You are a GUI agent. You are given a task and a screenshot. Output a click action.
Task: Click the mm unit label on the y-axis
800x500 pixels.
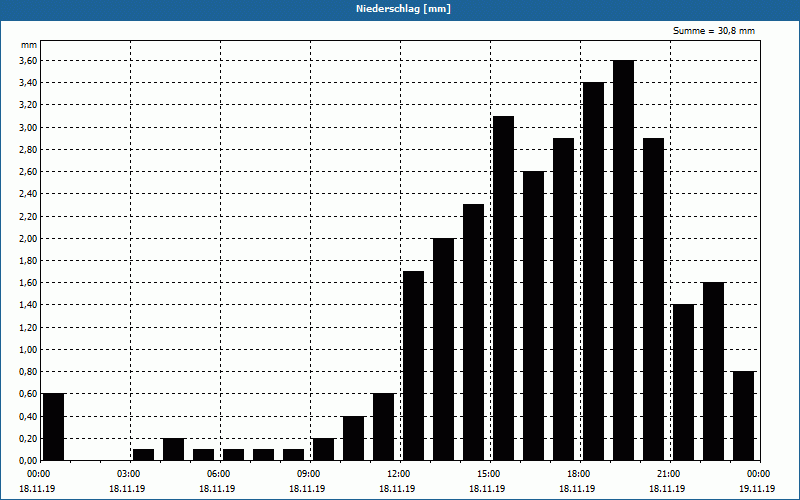click(x=29, y=45)
